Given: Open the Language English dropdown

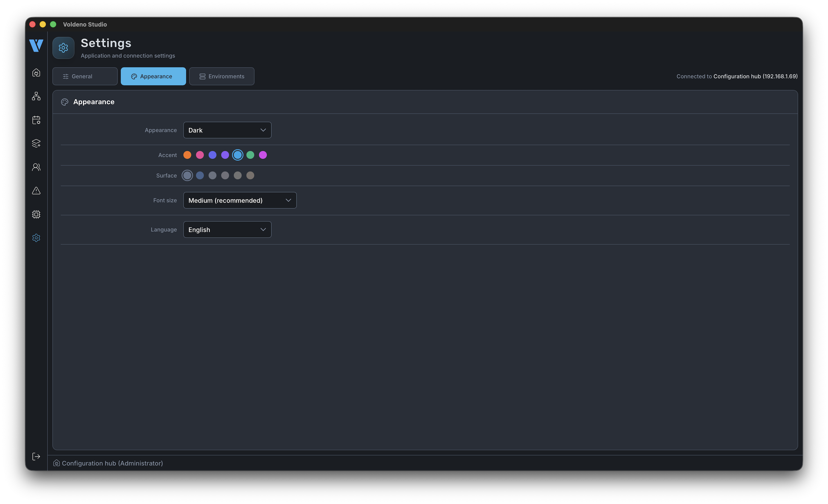Looking at the screenshot, I should pyautogui.click(x=227, y=229).
